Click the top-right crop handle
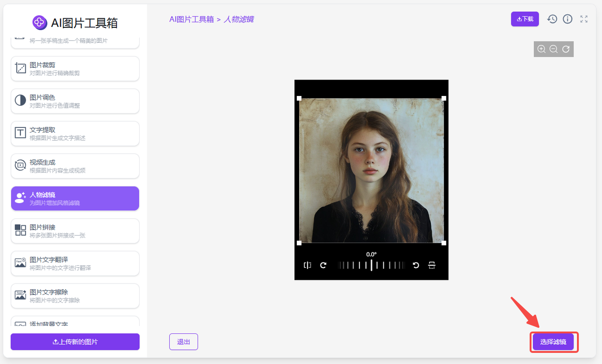602x364 pixels. tap(444, 98)
